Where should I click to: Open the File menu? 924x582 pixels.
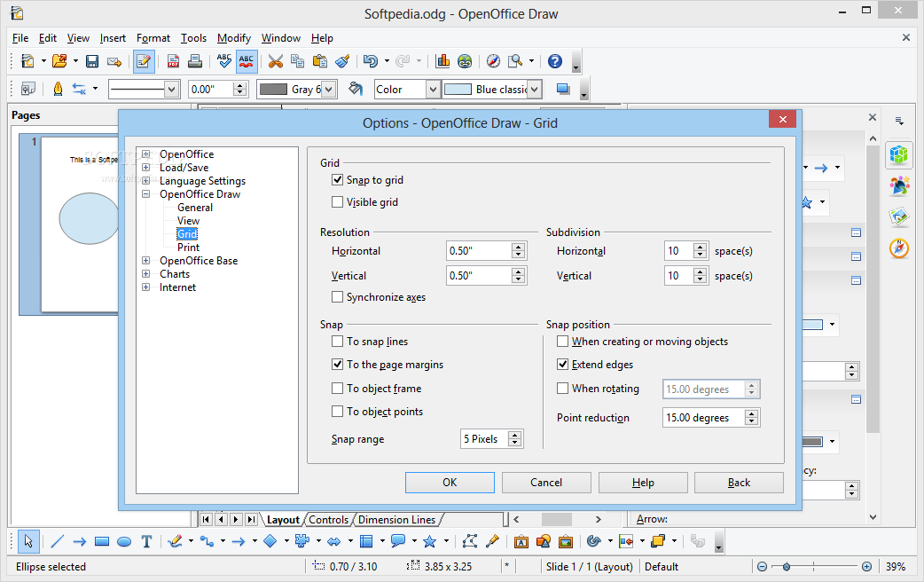(x=20, y=38)
